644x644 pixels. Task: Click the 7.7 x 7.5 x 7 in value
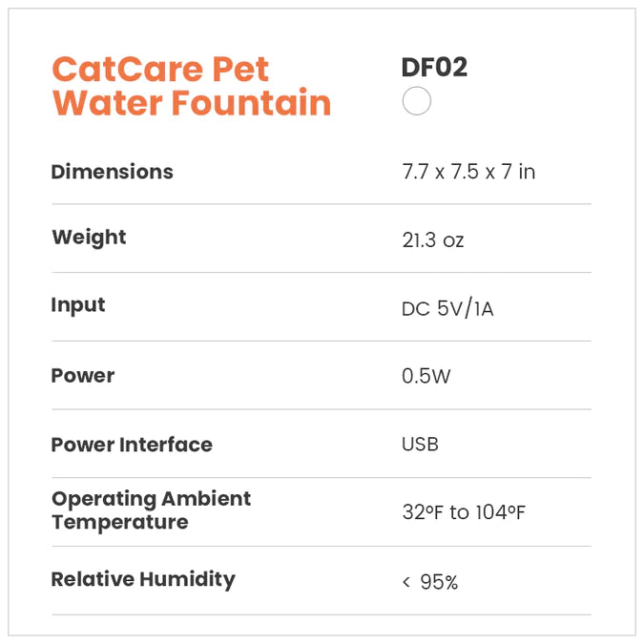(x=468, y=173)
